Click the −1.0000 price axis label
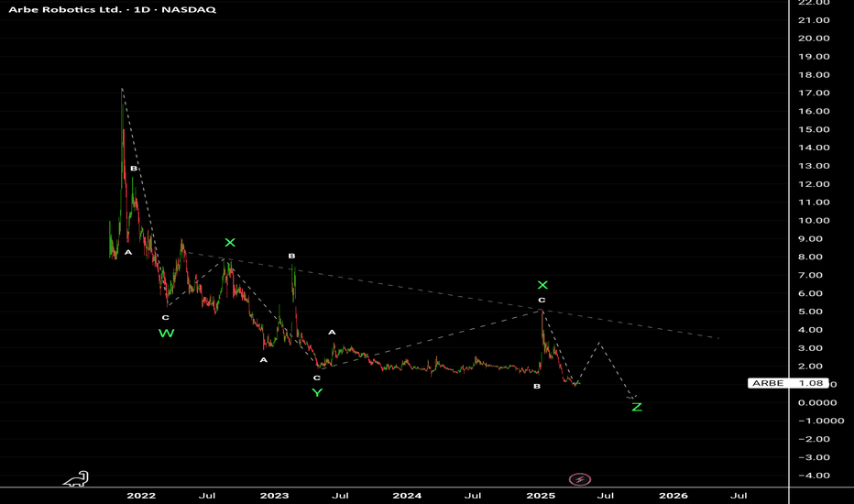The image size is (854, 504). (821, 421)
